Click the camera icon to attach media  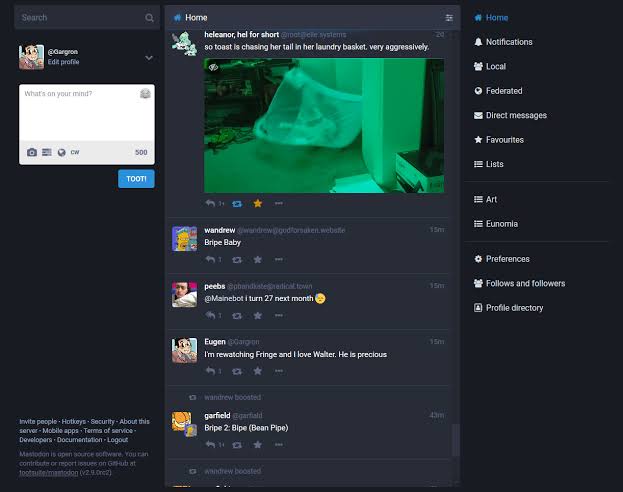(32, 153)
